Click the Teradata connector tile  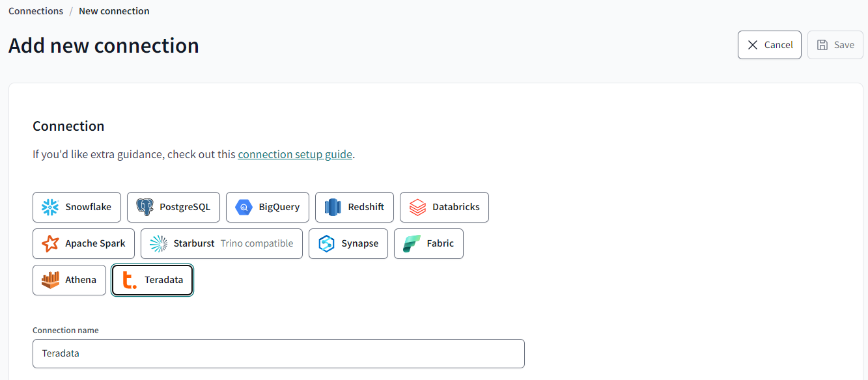click(152, 280)
